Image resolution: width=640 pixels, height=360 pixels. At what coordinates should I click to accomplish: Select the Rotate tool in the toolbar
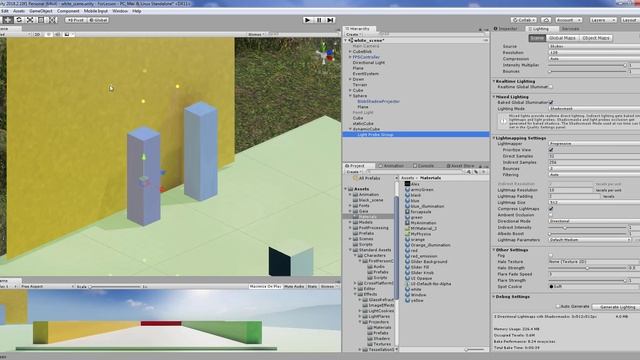(19, 20)
